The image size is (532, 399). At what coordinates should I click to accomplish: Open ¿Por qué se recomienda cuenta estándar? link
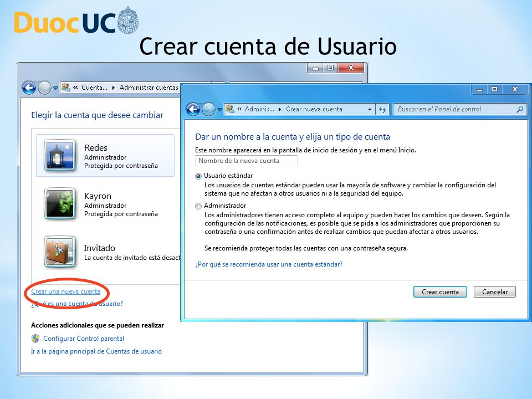[269, 264]
